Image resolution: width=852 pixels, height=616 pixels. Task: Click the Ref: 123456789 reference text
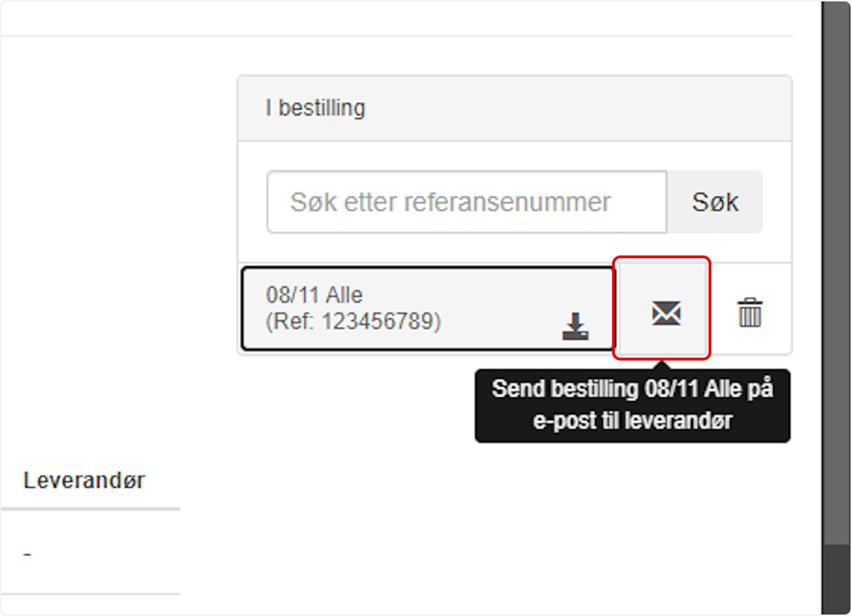353,322
